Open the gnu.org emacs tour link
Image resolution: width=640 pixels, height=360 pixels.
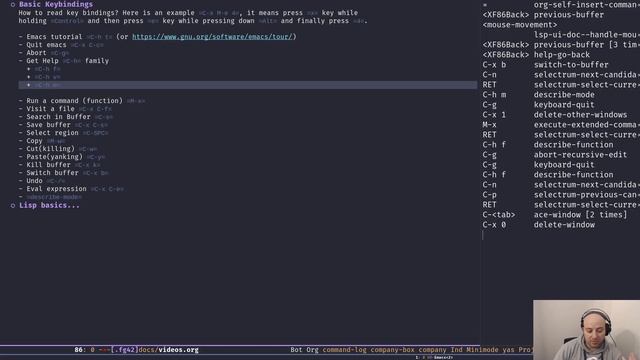click(x=212, y=37)
